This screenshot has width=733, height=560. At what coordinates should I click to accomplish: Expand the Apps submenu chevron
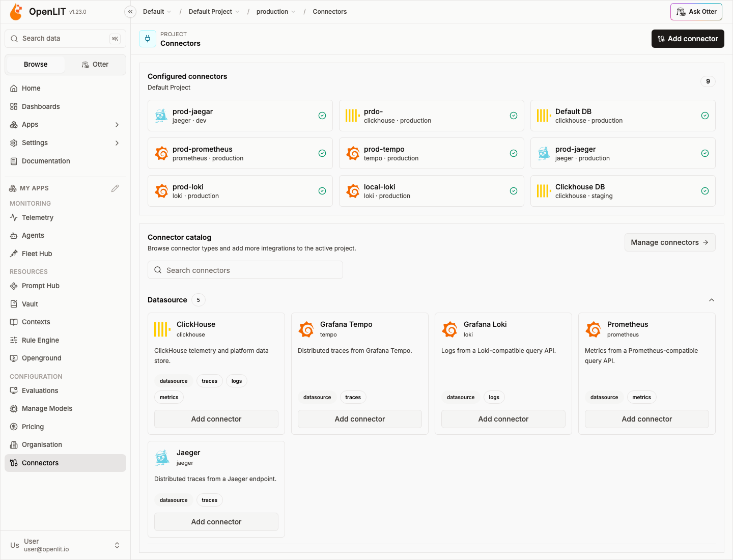[117, 125]
